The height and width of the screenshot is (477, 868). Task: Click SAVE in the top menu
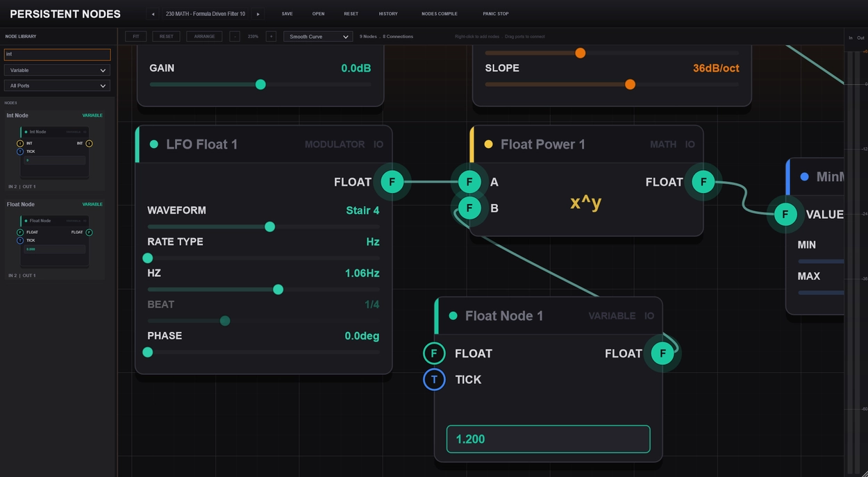pyautogui.click(x=287, y=14)
